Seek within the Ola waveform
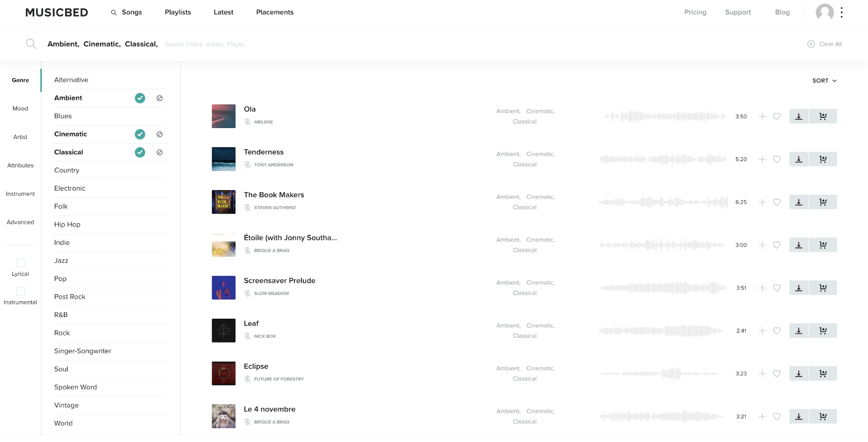868x442 pixels. click(664, 116)
